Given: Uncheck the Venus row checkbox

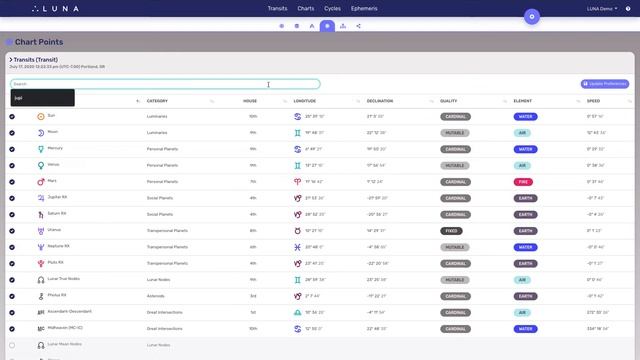Looking at the screenshot, I should click(12, 166).
